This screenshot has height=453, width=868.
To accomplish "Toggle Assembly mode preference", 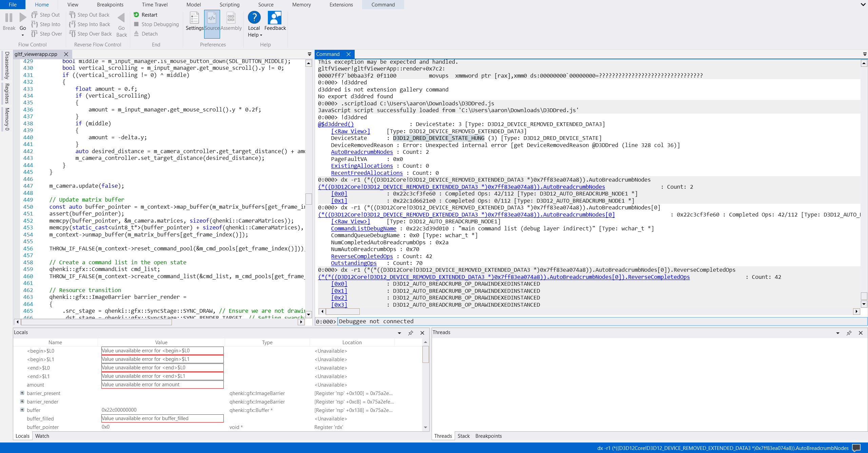I will [231, 18].
